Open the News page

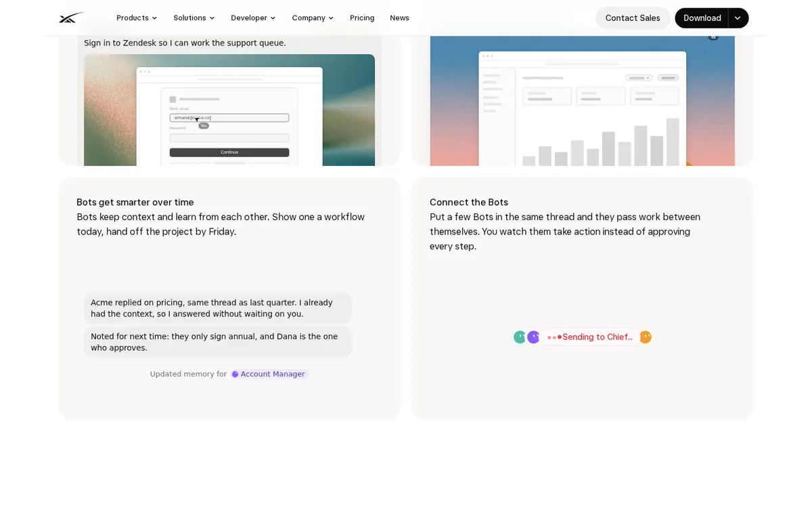click(x=399, y=18)
